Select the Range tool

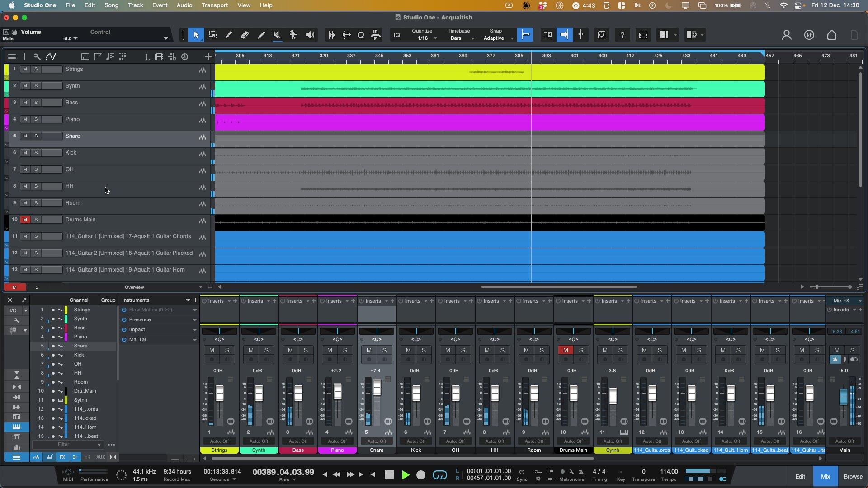pyautogui.click(x=212, y=35)
